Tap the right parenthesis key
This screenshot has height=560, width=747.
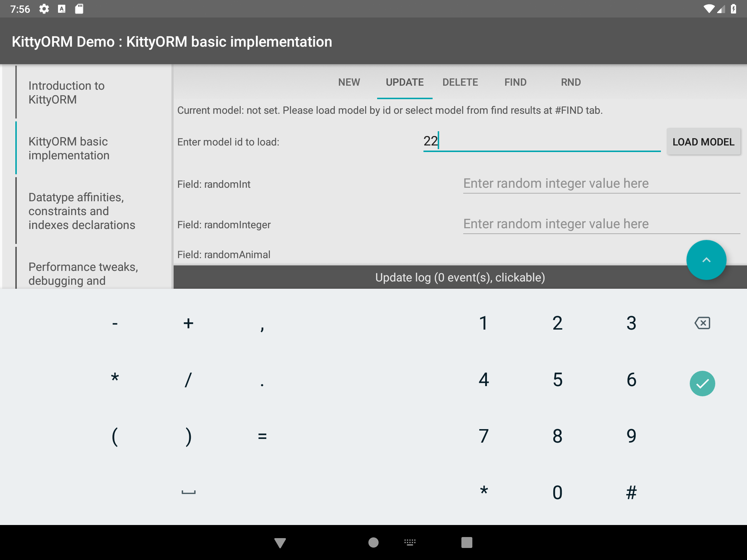point(189,436)
